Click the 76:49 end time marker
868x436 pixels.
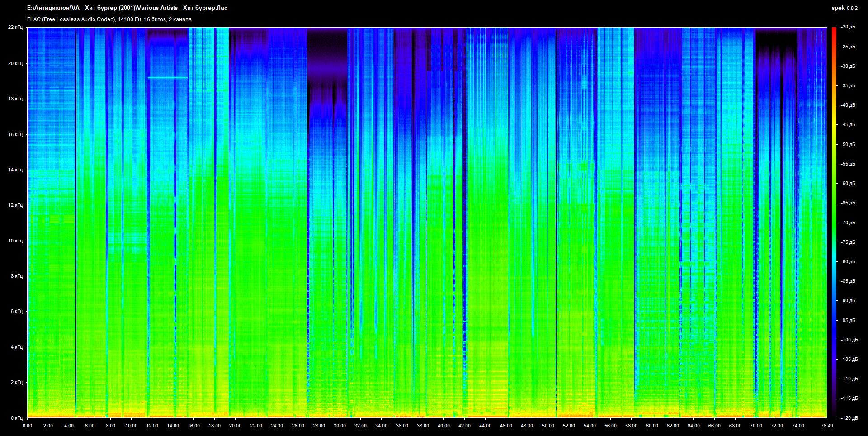pos(827,426)
